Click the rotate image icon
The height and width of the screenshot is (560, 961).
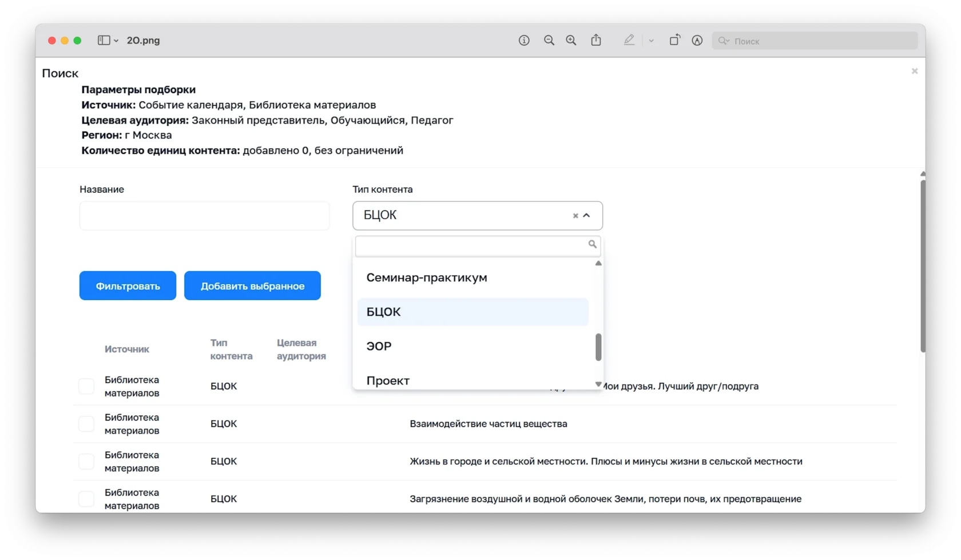pos(674,40)
